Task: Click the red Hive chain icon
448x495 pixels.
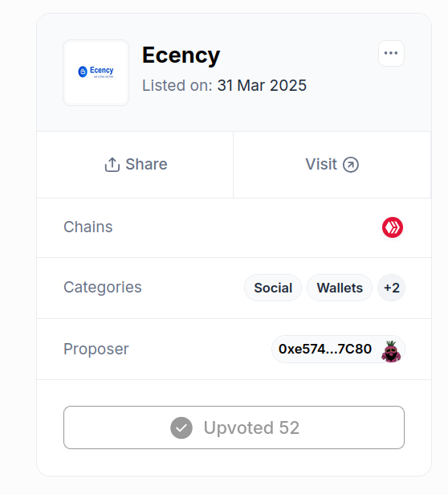Action: point(393,227)
